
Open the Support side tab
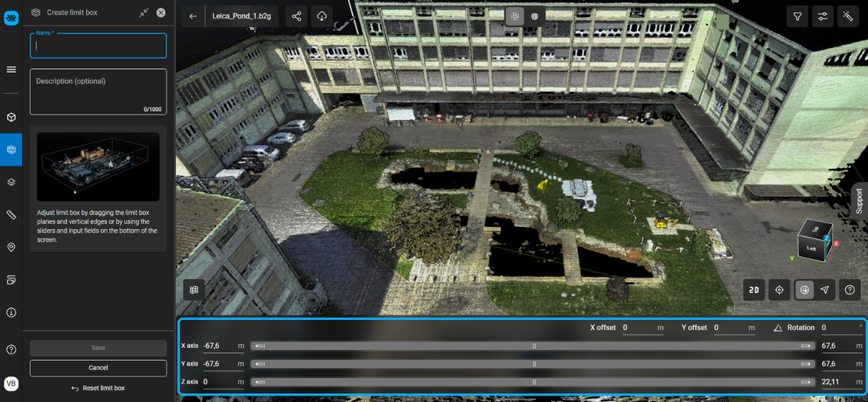tap(859, 201)
